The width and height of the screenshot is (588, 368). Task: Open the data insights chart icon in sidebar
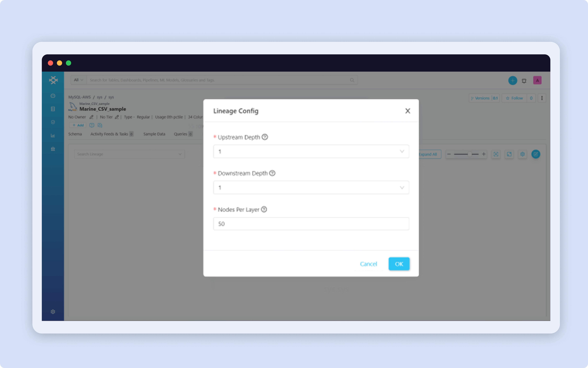(53, 136)
